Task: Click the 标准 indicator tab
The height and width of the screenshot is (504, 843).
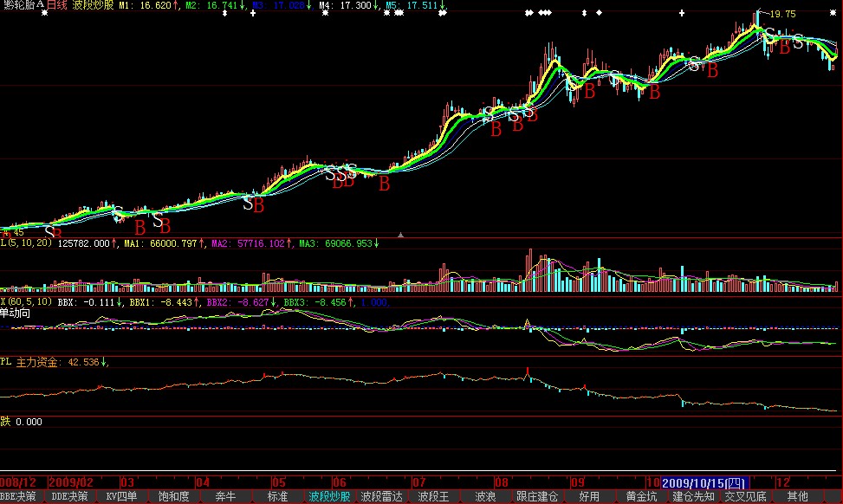Action: [277, 497]
